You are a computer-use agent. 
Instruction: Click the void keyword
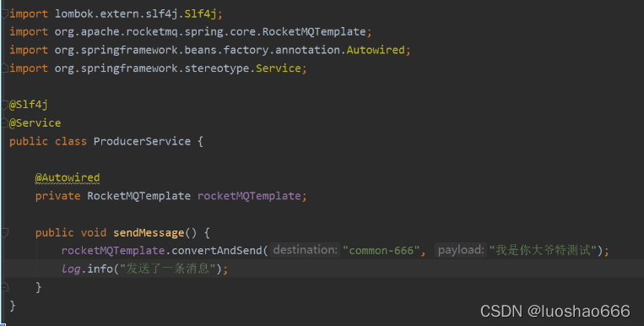coord(94,233)
